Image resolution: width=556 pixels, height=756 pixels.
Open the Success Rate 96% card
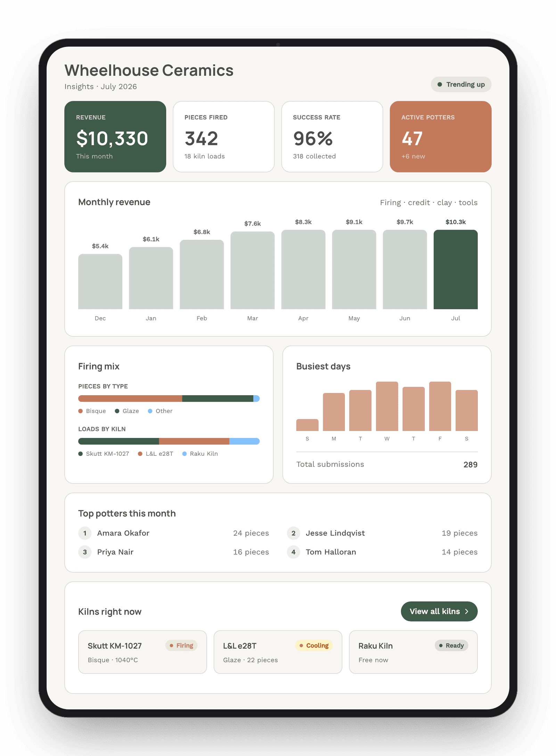coord(332,137)
